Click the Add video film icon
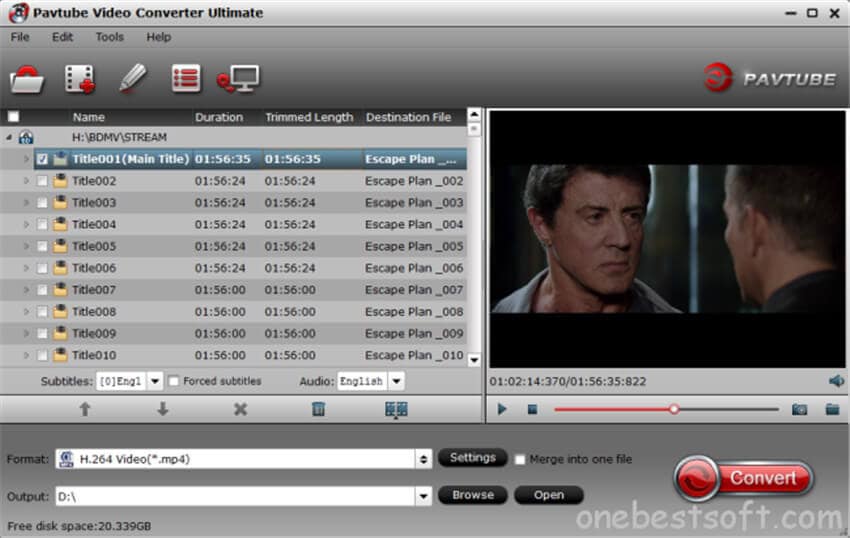The image size is (850, 538). coord(80,79)
